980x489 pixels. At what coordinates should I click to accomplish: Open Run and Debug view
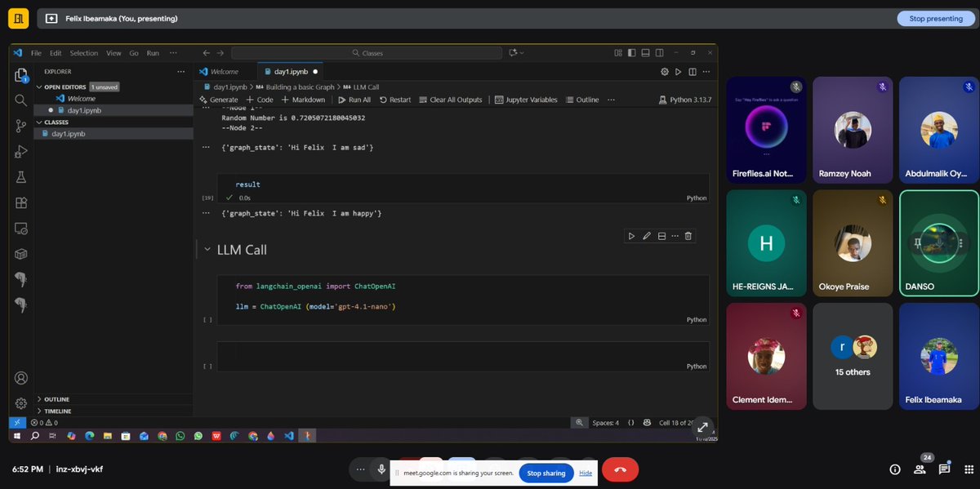[21, 152]
